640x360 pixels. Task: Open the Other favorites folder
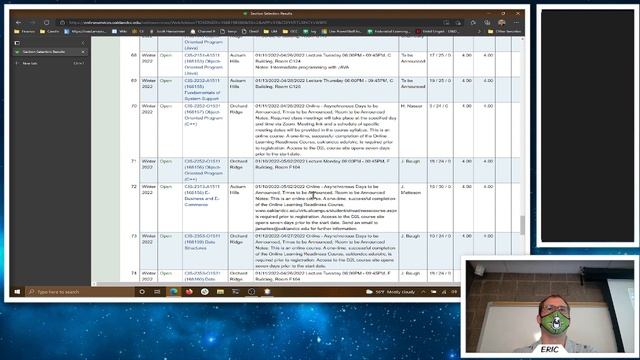point(504,31)
